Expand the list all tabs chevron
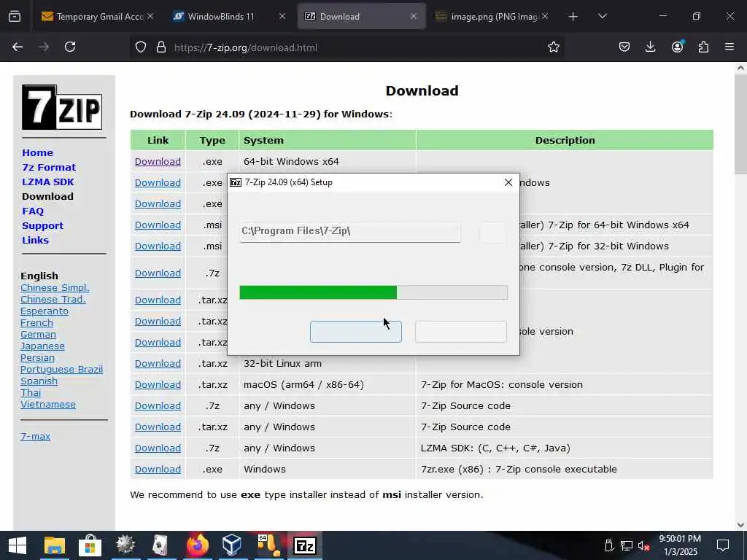Viewport: 747px width, 560px height. [x=602, y=16]
